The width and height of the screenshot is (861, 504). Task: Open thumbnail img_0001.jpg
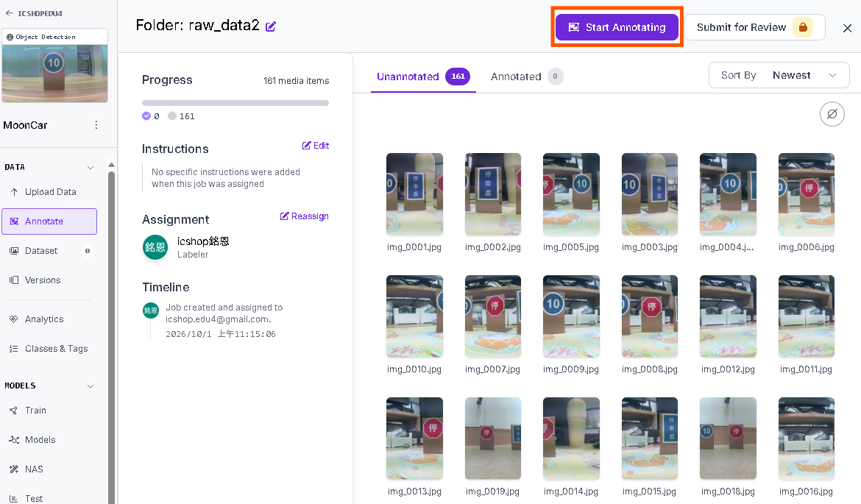[414, 194]
